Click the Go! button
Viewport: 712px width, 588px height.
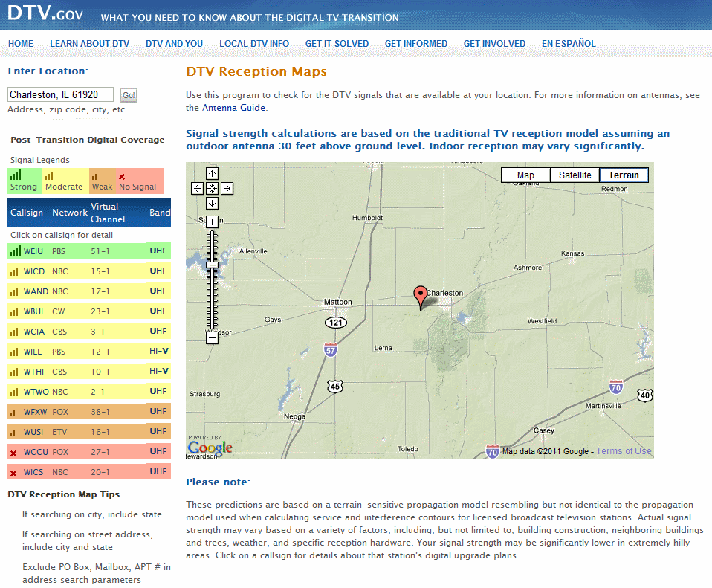[129, 95]
